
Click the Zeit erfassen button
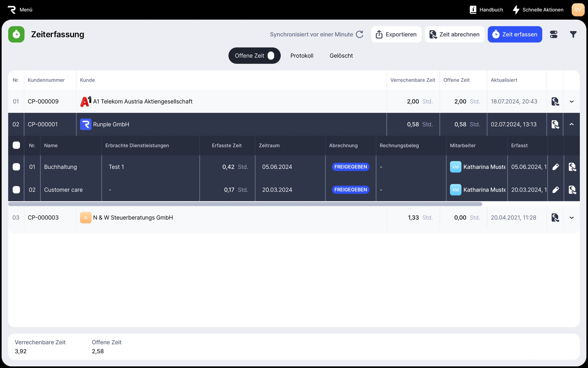click(x=515, y=34)
